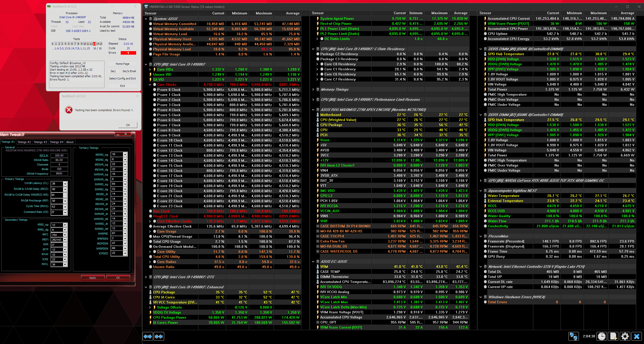
Task: Select the IMC VDD voltage row
Action: point(389,191)
